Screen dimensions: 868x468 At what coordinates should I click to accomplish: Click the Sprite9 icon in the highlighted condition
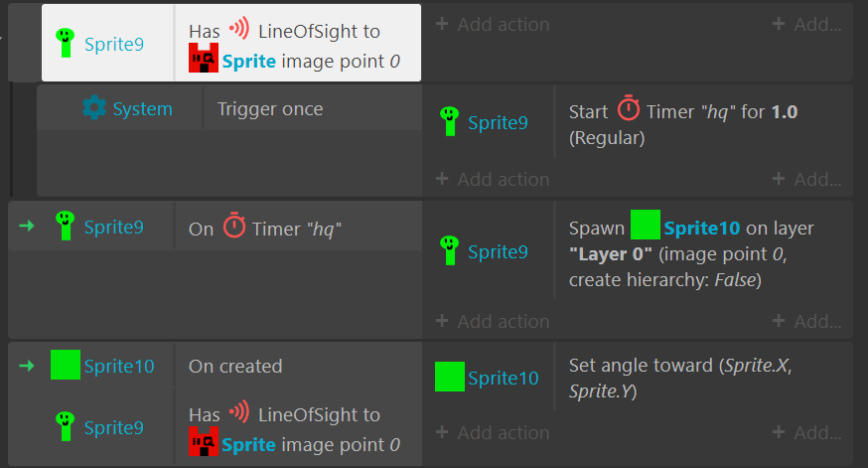[x=66, y=43]
